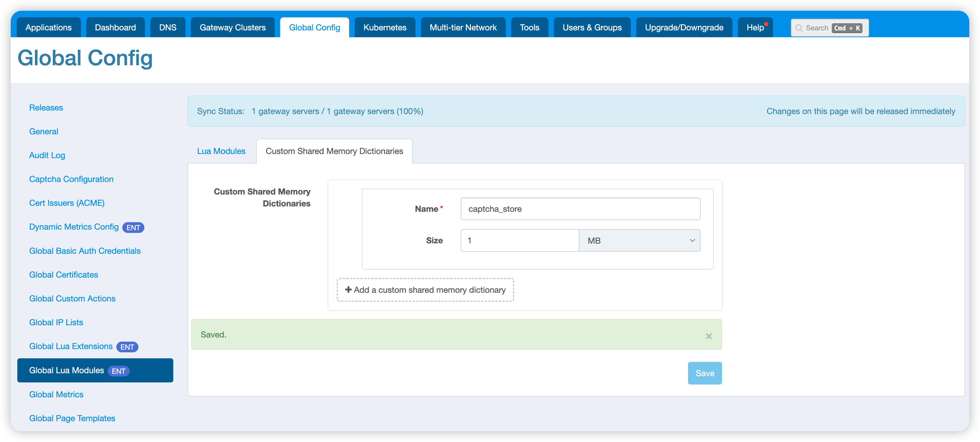Switch to the Lua Modules tab
This screenshot has height=442, width=980.
point(221,151)
